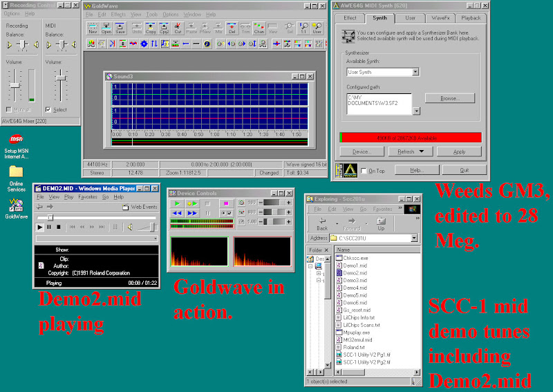Viewport: 553px width, 392px height.
Task: Click the Cpy2 icon in GoldWave toolbar
Action: point(164,28)
